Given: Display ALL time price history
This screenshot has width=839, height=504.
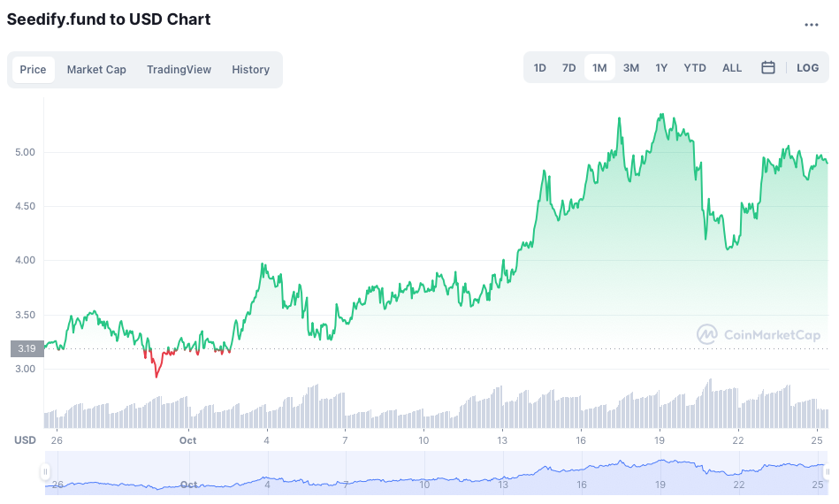Looking at the screenshot, I should click(x=732, y=68).
